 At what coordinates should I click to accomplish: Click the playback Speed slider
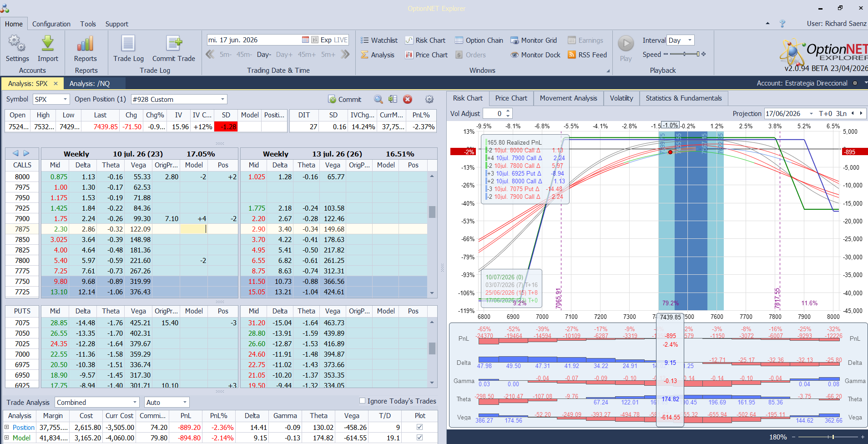[x=685, y=54]
